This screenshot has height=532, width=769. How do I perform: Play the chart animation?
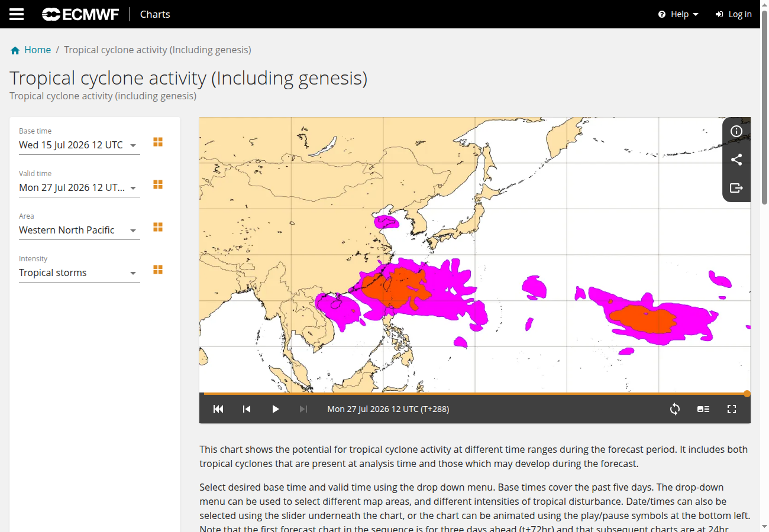[x=275, y=409]
